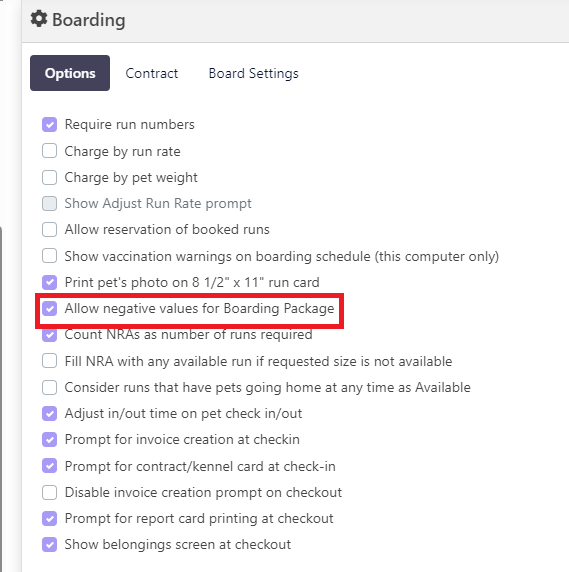The width and height of the screenshot is (569, 572).
Task: Enable Consider runs with pets going home Available
Action: [50, 387]
